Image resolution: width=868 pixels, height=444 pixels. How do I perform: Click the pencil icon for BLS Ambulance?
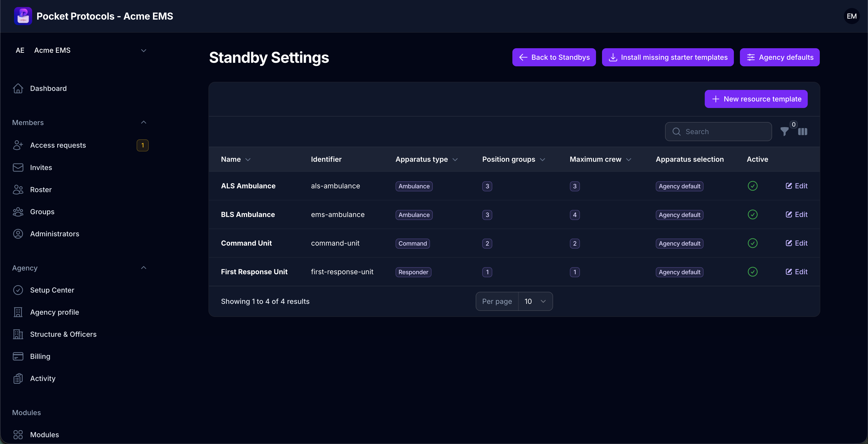tap(788, 214)
